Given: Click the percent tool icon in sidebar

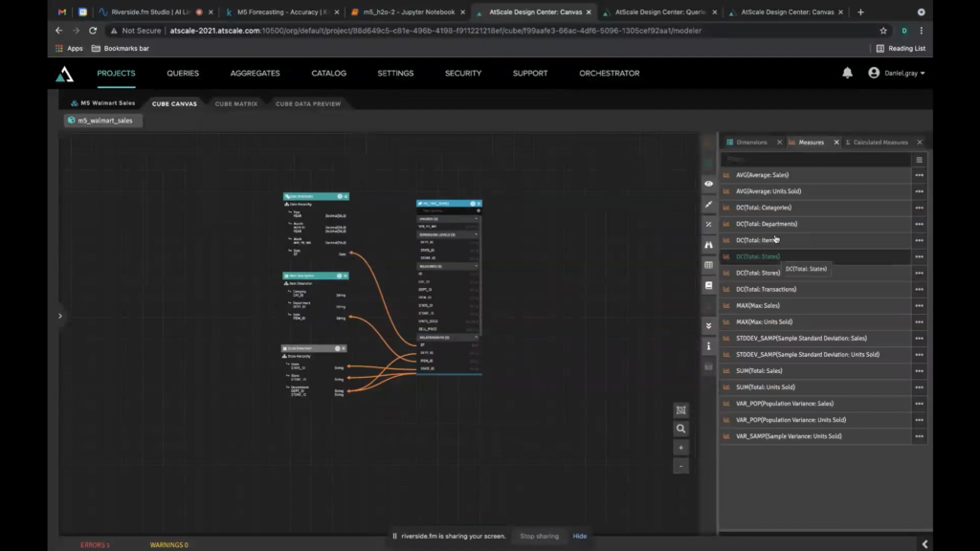Looking at the screenshot, I should pos(709,224).
